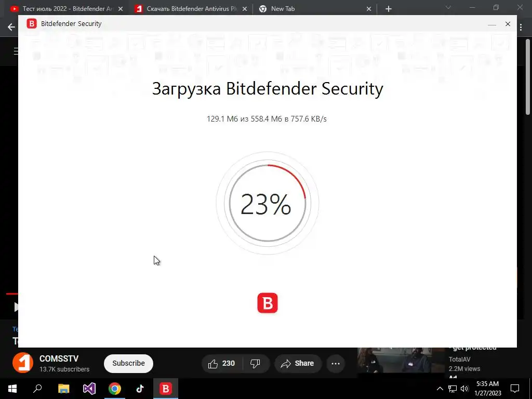Viewport: 532px width, 399px height.
Task: Open Windows search magnifier icon
Action: click(37, 388)
